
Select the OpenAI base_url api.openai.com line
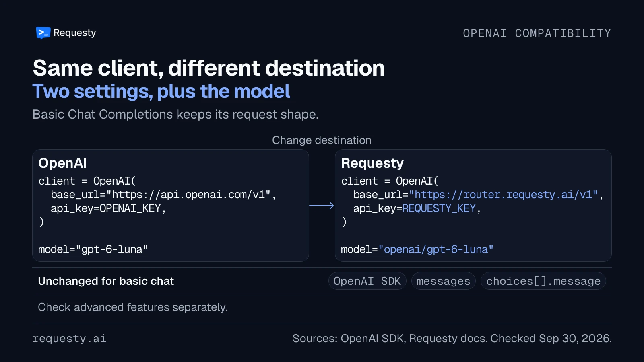[163, 195]
